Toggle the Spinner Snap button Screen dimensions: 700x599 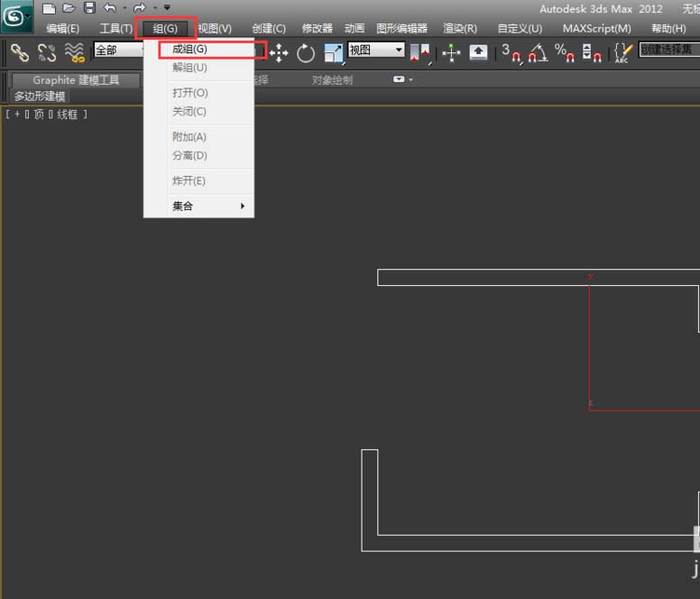click(x=592, y=53)
